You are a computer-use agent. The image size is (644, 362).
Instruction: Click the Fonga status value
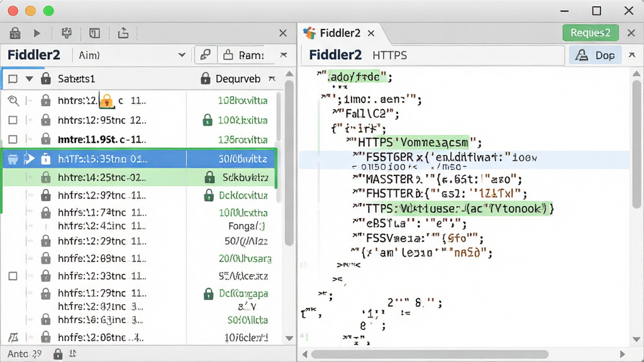tap(247, 226)
